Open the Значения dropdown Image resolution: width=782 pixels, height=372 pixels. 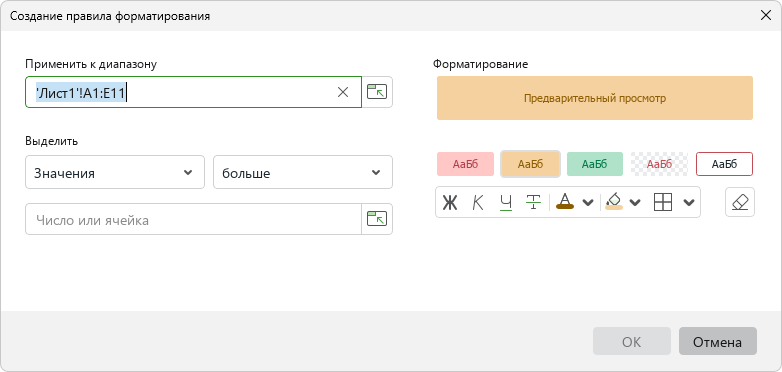[x=115, y=173]
